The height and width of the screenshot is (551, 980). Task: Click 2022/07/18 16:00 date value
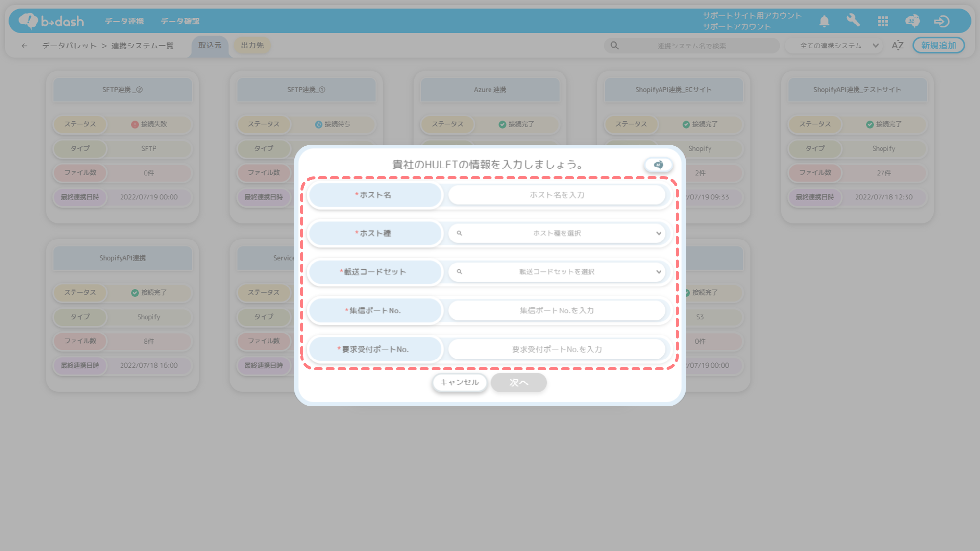click(149, 366)
